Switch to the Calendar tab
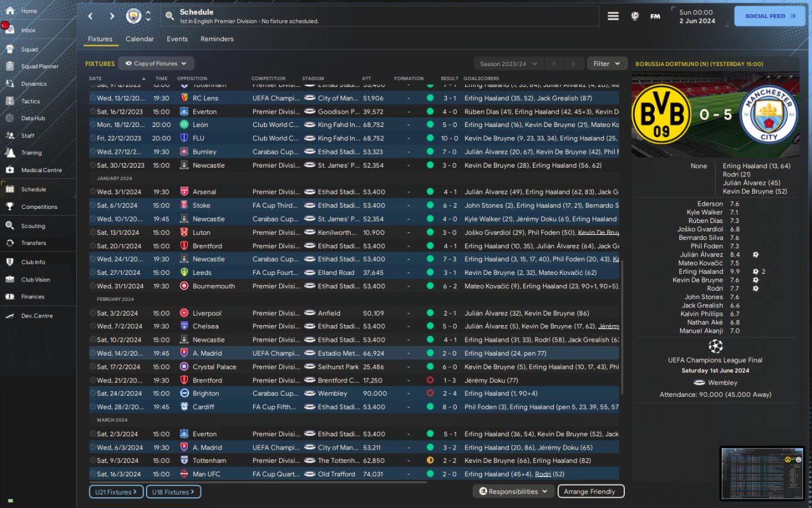Screen dimensions: 812x508 (x=140, y=39)
